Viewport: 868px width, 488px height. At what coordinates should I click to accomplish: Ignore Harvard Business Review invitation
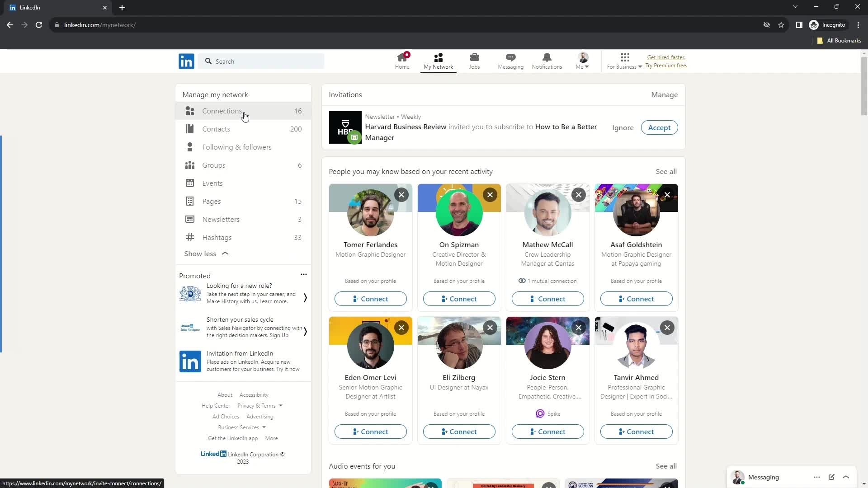tap(623, 127)
